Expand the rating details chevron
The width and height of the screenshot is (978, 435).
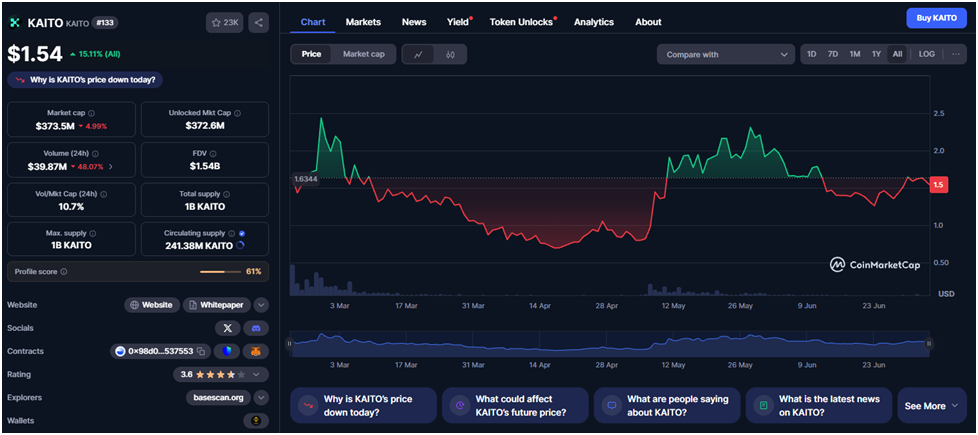click(x=256, y=374)
